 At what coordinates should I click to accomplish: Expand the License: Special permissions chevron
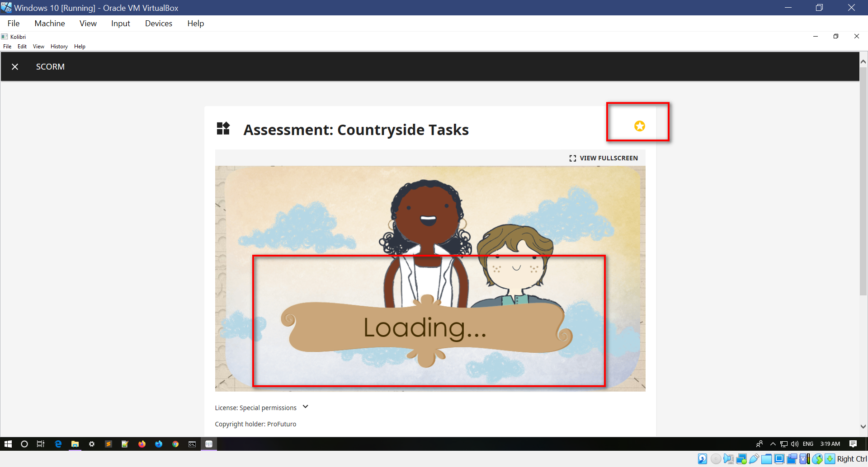[x=306, y=406]
